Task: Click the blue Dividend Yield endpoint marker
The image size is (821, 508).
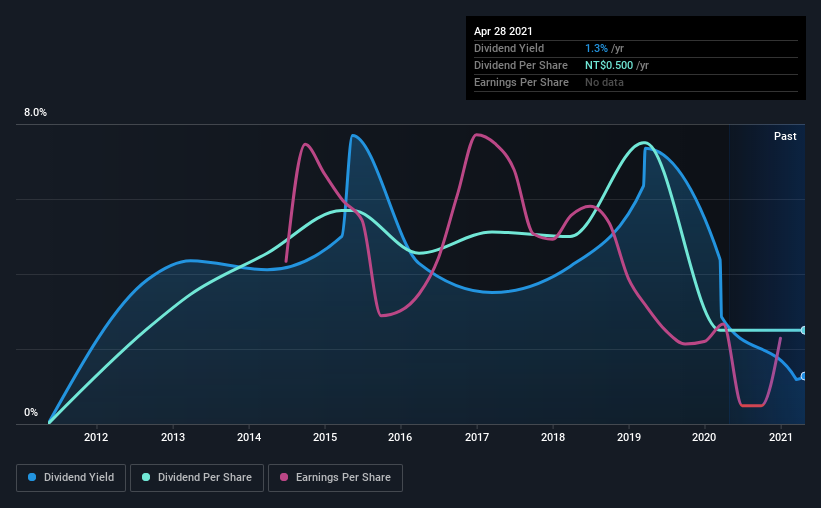Action: click(x=804, y=376)
